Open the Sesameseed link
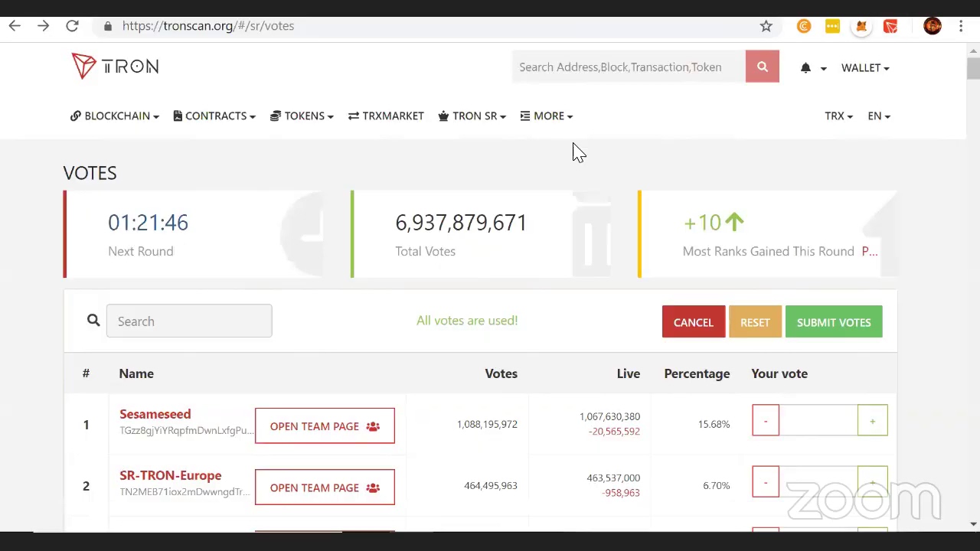 [x=155, y=414]
